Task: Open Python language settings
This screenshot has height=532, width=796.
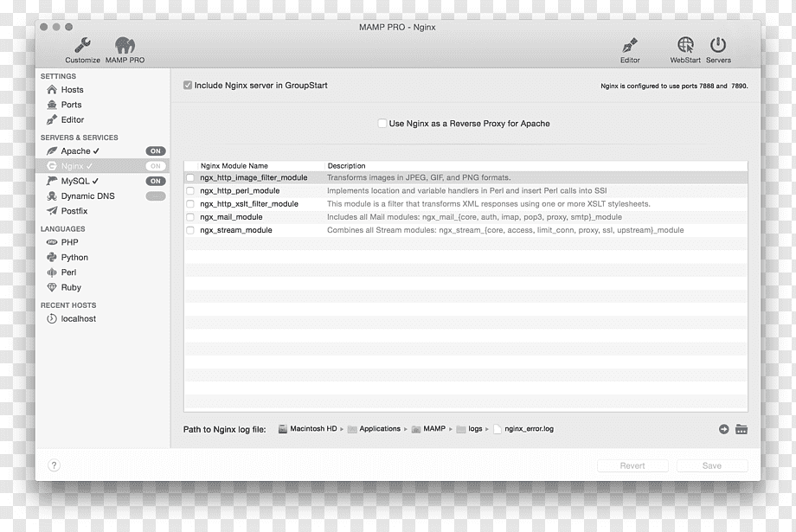Action: pos(74,258)
